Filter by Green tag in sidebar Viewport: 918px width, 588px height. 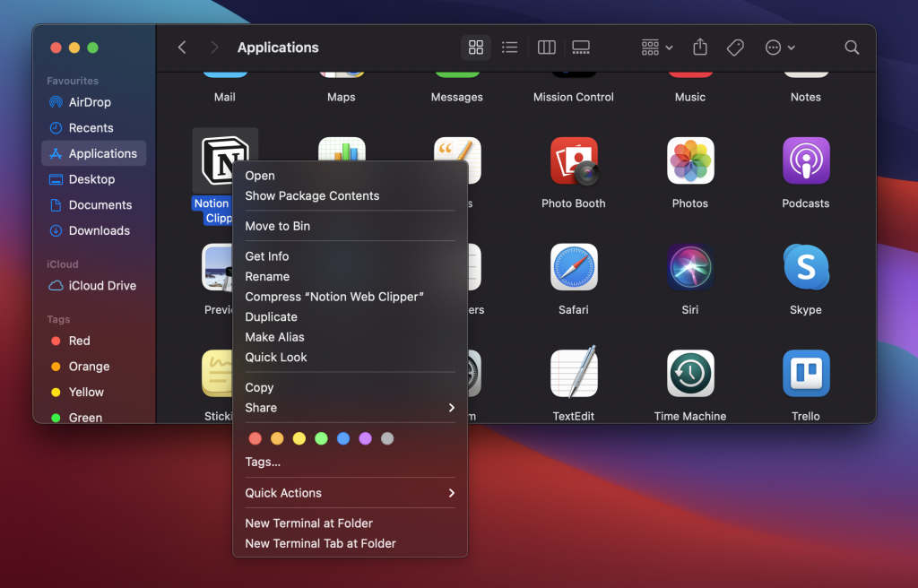coord(93,417)
